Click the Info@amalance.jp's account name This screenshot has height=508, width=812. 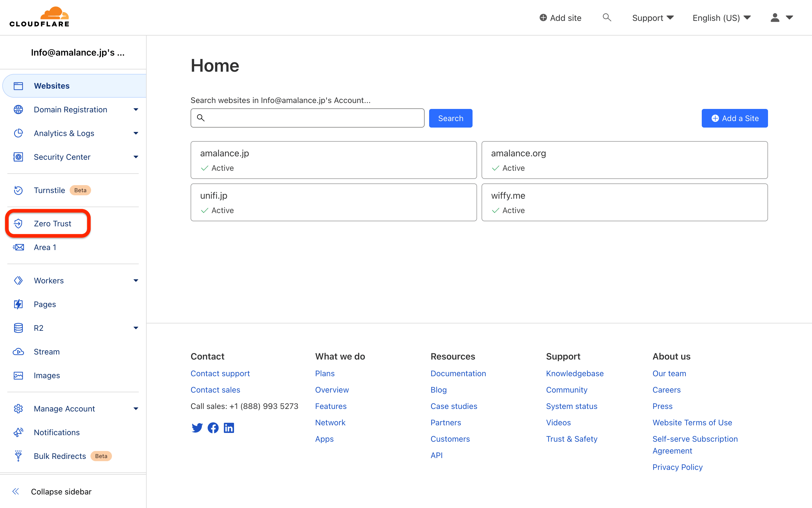78,52
